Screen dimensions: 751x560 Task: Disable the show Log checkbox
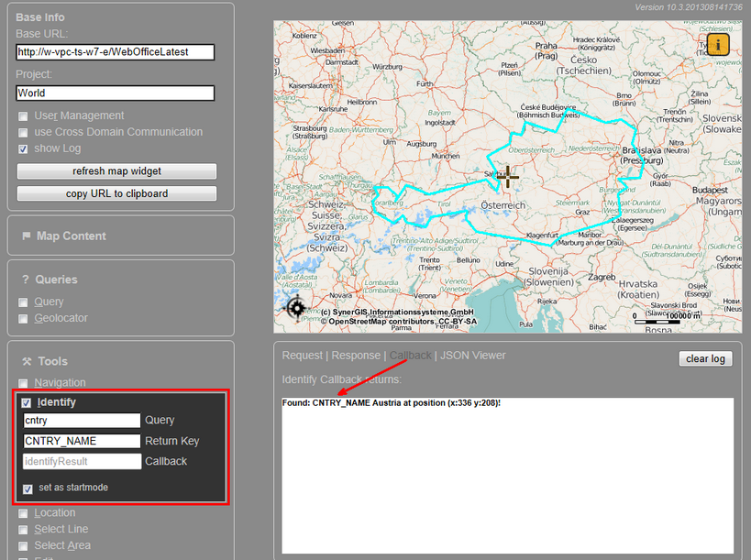(x=23, y=148)
